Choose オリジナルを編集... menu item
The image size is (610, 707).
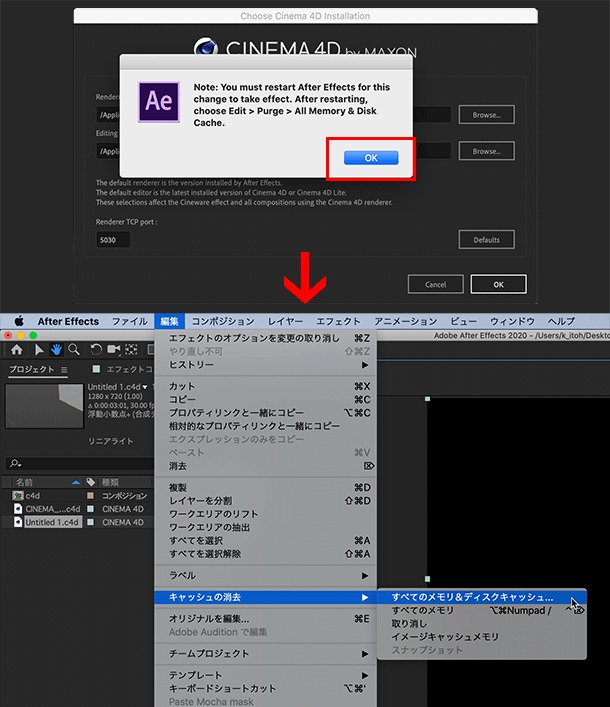coord(266,619)
